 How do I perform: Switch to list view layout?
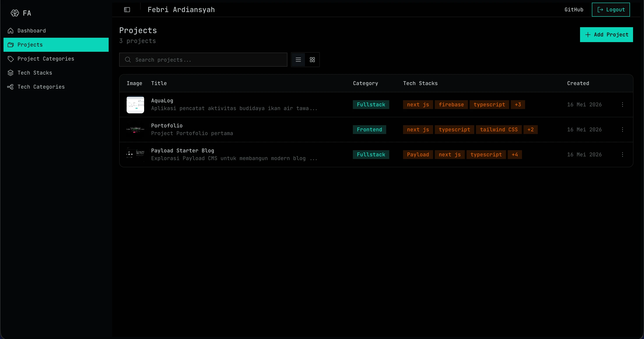(x=298, y=60)
